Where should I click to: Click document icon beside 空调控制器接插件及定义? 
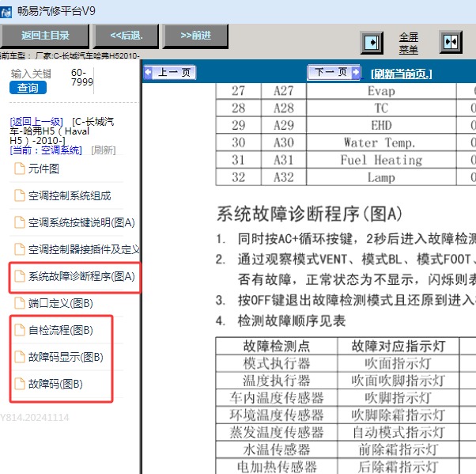tap(20, 249)
